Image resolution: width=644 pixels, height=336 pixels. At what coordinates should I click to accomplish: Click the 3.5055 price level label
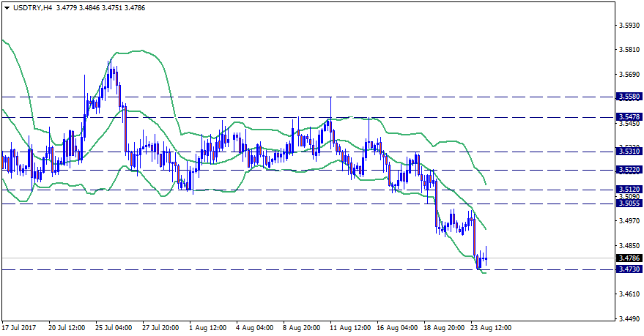629,204
